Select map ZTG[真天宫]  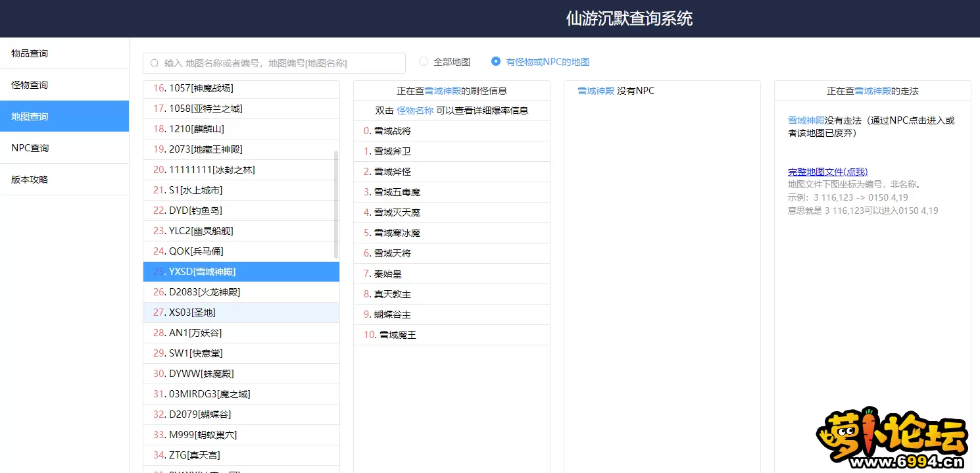coord(241,455)
